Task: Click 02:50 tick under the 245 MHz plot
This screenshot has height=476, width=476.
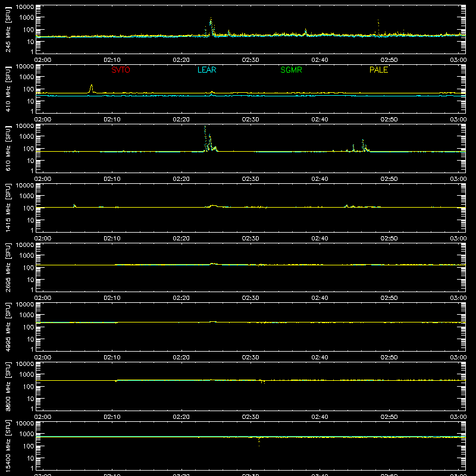Action: tap(389, 60)
